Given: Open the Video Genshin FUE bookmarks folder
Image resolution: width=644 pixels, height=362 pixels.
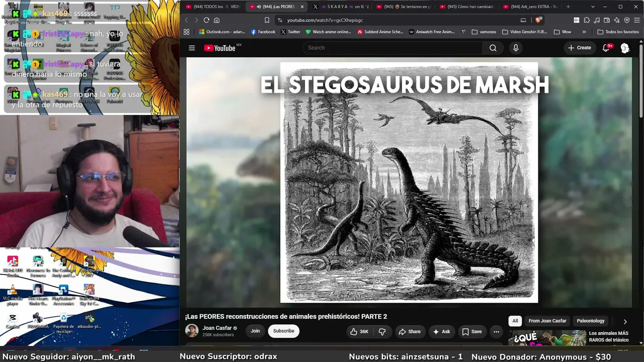Looking at the screenshot, I should (x=525, y=32).
